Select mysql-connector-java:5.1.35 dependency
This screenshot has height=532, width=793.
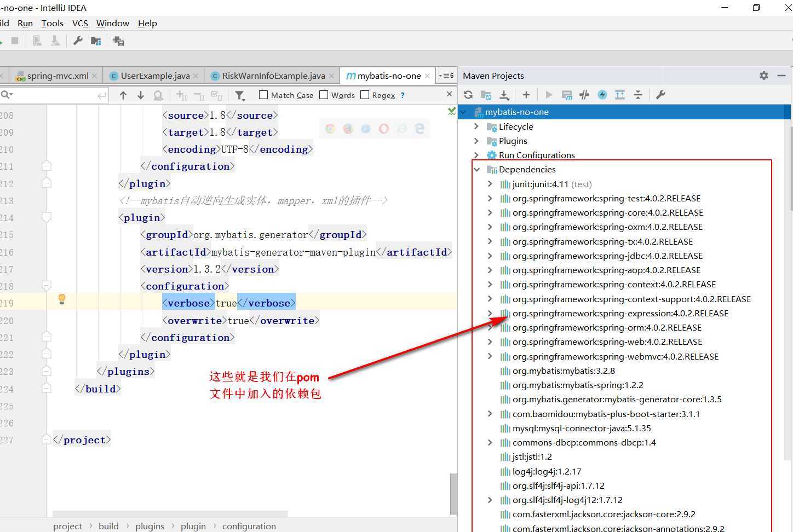click(x=582, y=428)
